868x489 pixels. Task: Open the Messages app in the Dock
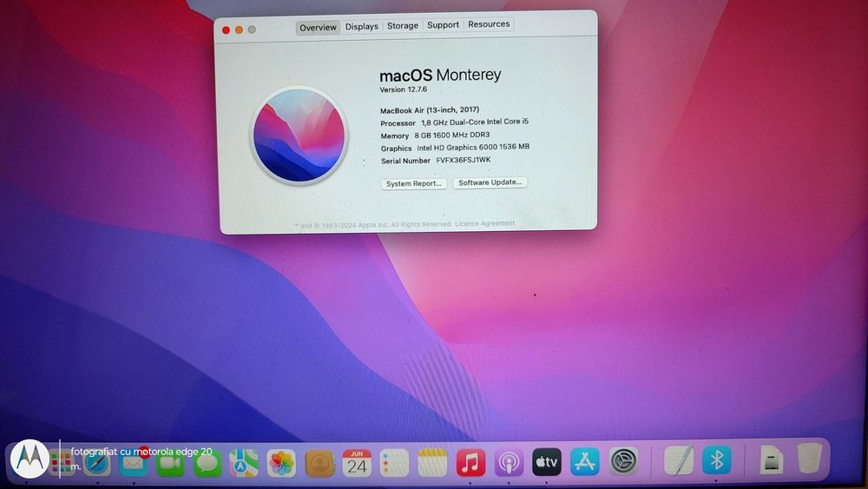207,464
